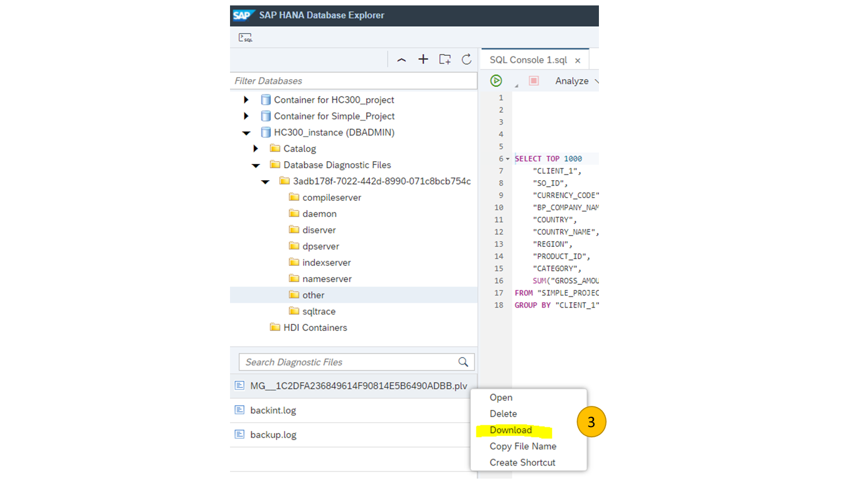Click file icon beside the plv file
The height and width of the screenshot is (484, 868).
coord(239,385)
